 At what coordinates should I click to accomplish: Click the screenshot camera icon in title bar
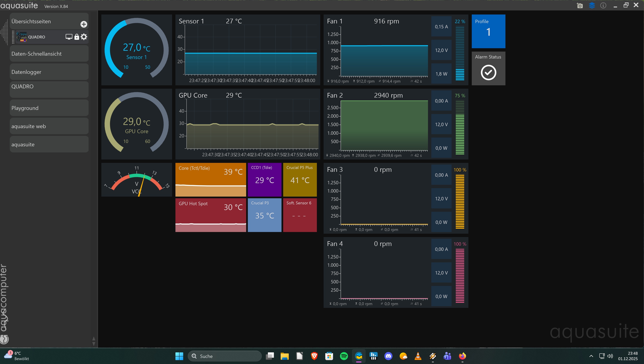[580, 6]
